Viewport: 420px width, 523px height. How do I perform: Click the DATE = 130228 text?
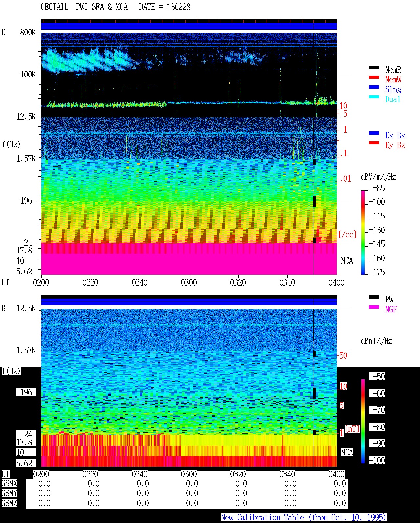pyautogui.click(x=165, y=7)
